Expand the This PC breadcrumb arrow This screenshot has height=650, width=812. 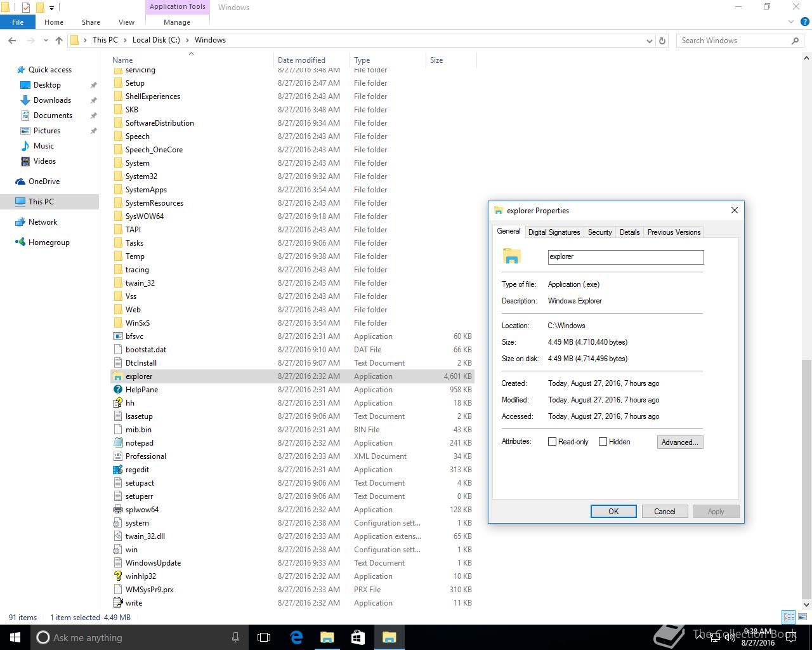click(125, 40)
